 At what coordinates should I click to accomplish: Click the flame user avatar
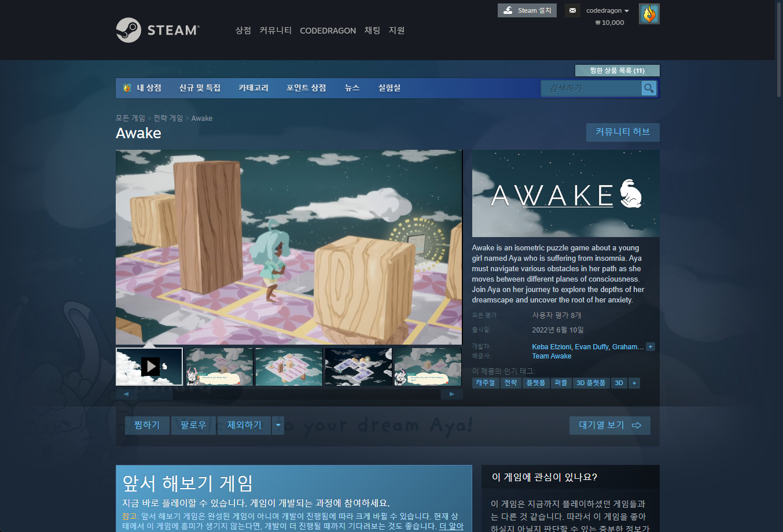point(649,14)
